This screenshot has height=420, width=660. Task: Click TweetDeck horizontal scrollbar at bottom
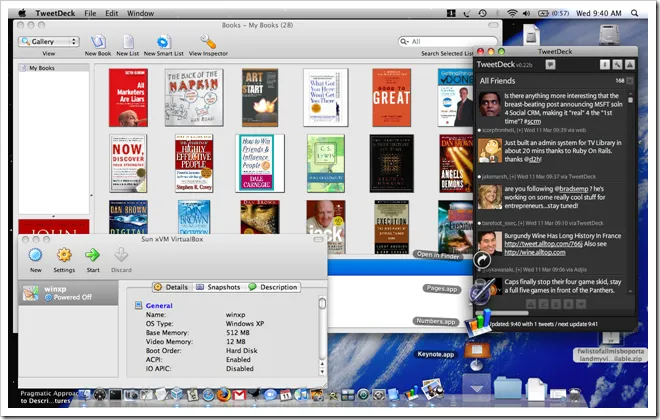pos(502,313)
